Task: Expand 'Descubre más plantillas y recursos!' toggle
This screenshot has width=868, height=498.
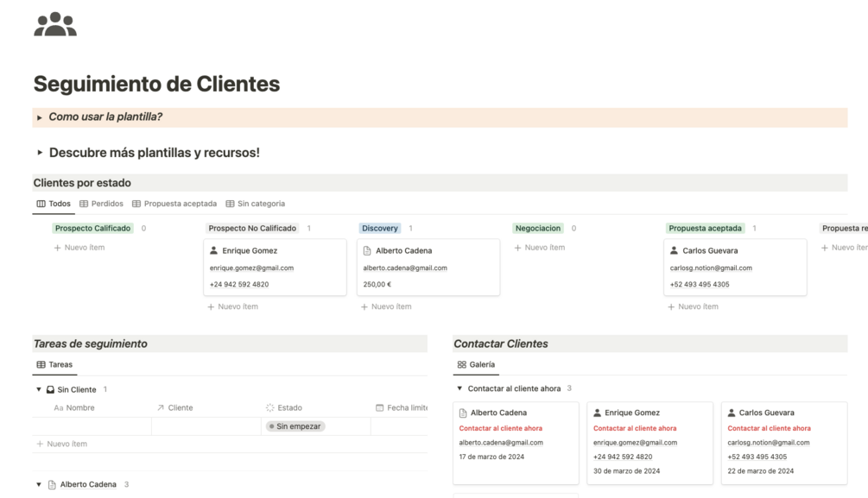Action: click(x=40, y=152)
